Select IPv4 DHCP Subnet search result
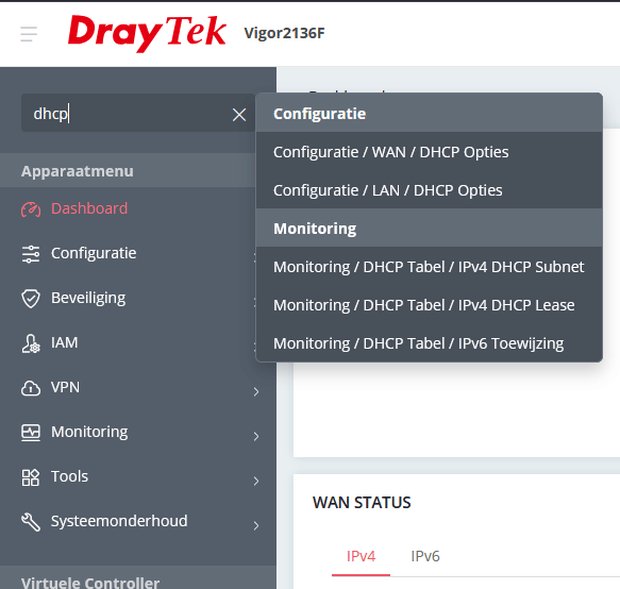This screenshot has width=620, height=589. click(x=429, y=267)
